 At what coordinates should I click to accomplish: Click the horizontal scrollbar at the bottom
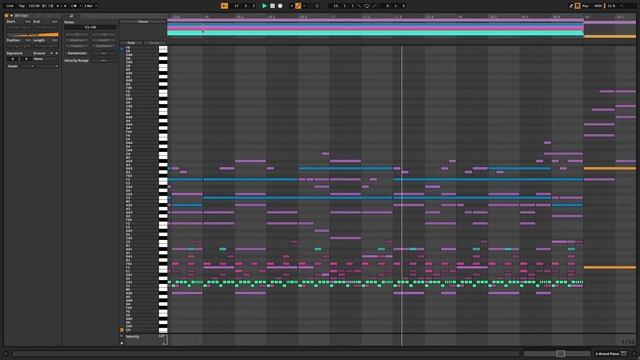coord(266,353)
